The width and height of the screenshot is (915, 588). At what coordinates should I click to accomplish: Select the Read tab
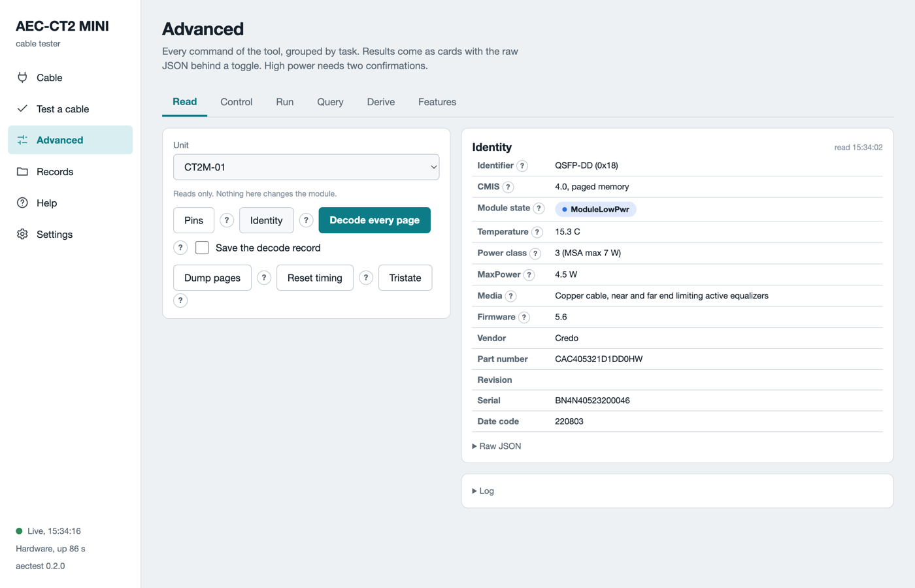pos(184,102)
